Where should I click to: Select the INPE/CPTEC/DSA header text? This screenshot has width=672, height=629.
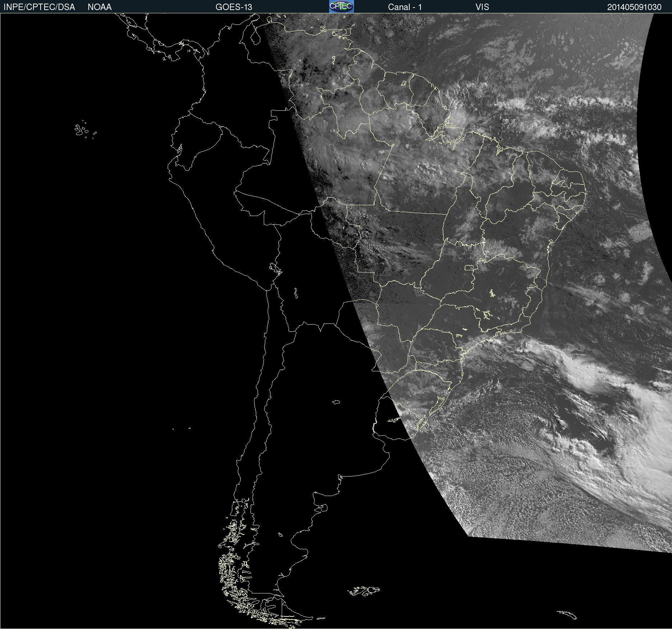click(x=39, y=7)
